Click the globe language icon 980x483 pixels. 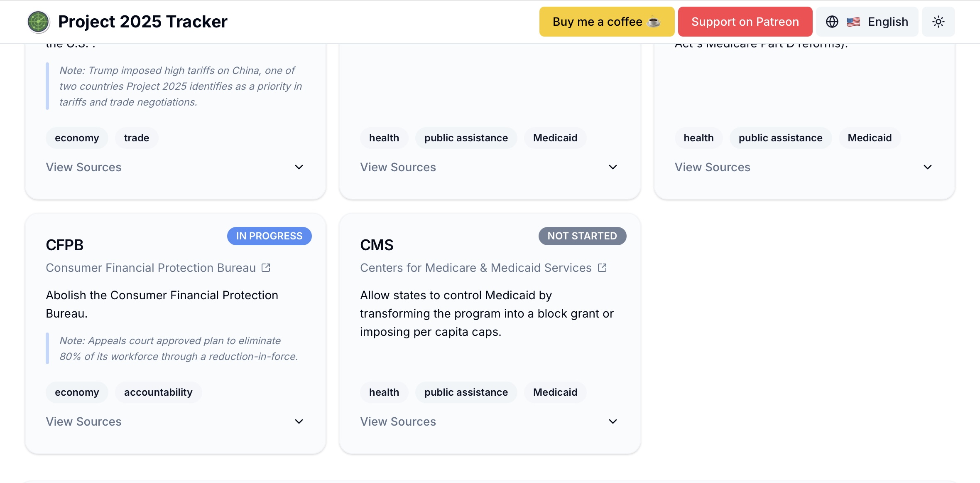click(832, 22)
